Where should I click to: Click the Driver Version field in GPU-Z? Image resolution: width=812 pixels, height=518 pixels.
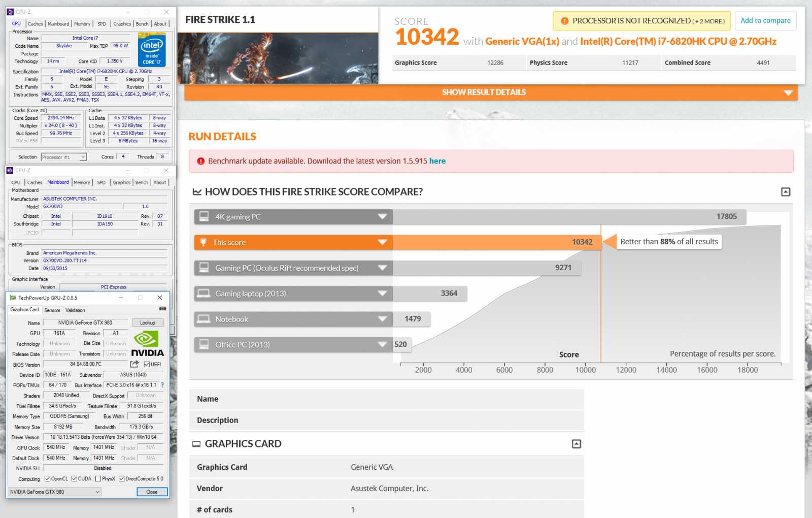[x=104, y=437]
